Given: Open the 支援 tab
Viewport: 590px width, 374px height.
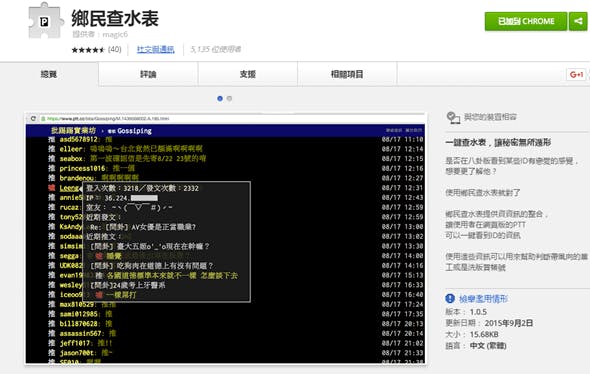Looking at the screenshot, I should pyautogui.click(x=248, y=74).
